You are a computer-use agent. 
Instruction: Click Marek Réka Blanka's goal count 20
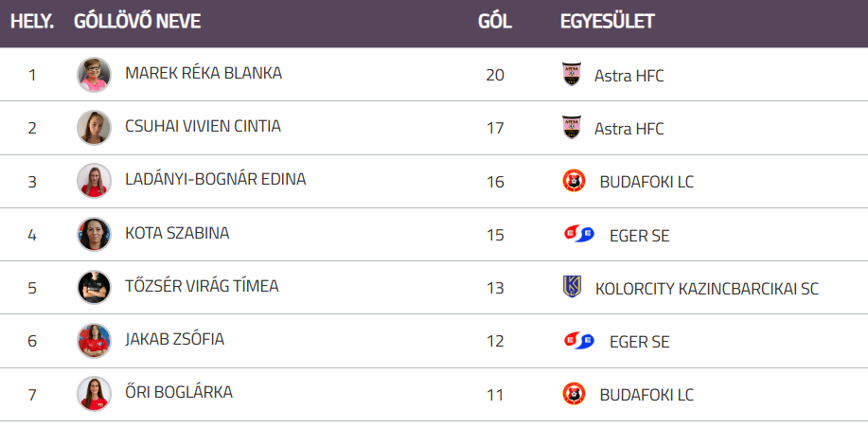click(x=495, y=75)
